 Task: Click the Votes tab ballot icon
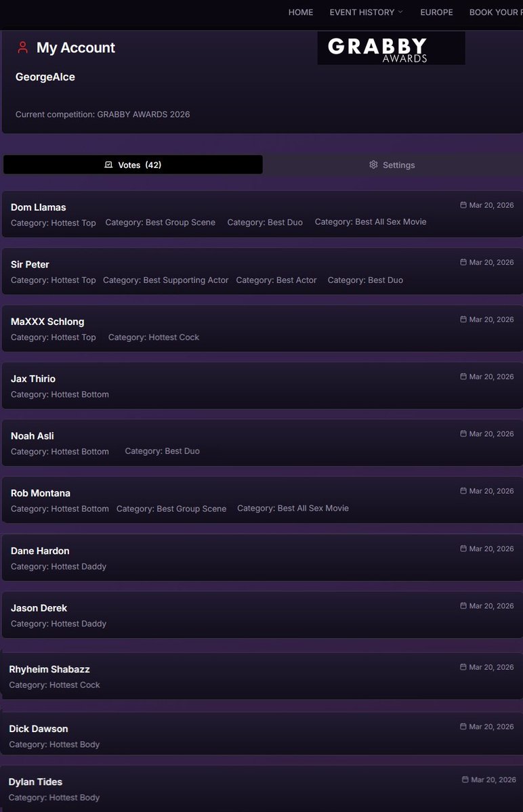tap(108, 165)
